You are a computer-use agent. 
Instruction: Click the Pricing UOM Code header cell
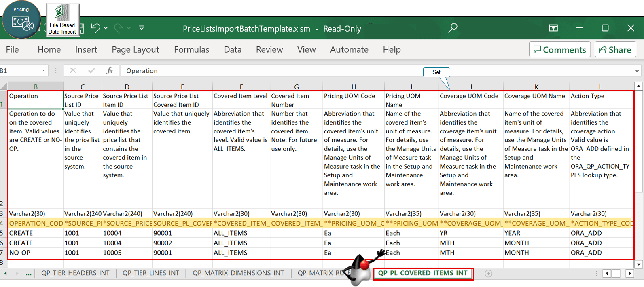[x=354, y=99]
